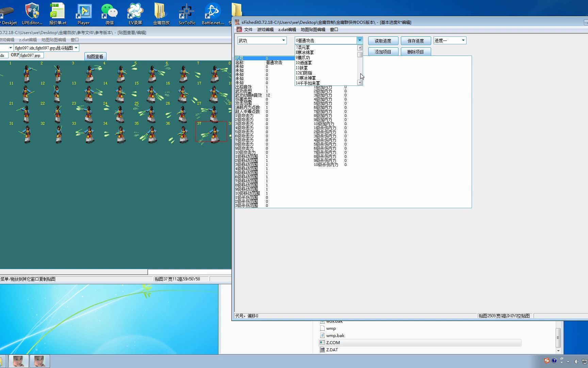Viewport: 588px width, 368px height.
Task: Select the 出招音效 property row
Action: pos(252,87)
